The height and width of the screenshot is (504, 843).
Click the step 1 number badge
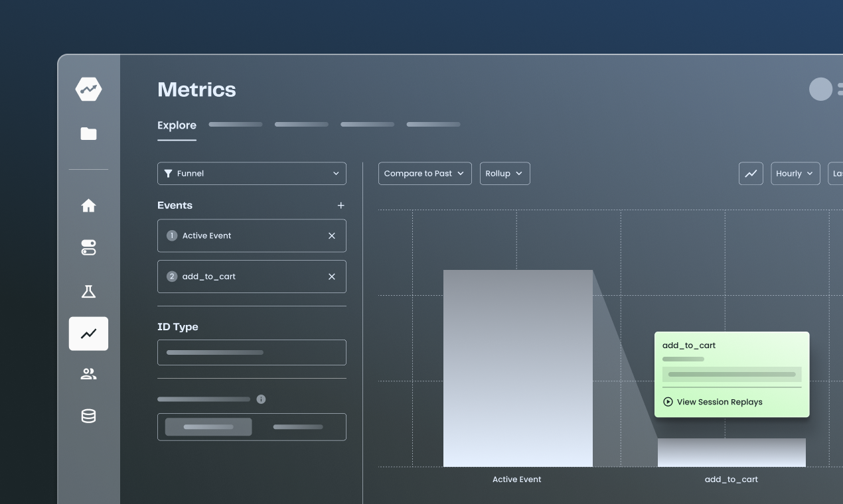point(172,235)
